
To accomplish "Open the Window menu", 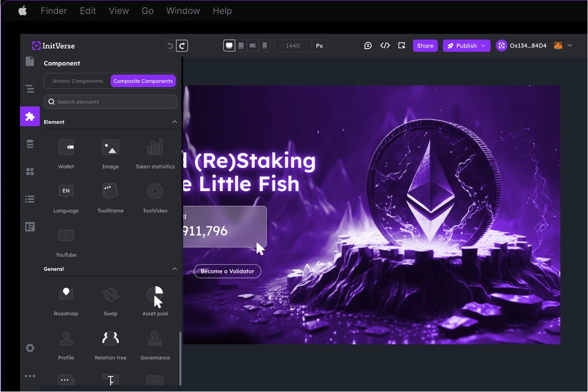I will point(183,11).
